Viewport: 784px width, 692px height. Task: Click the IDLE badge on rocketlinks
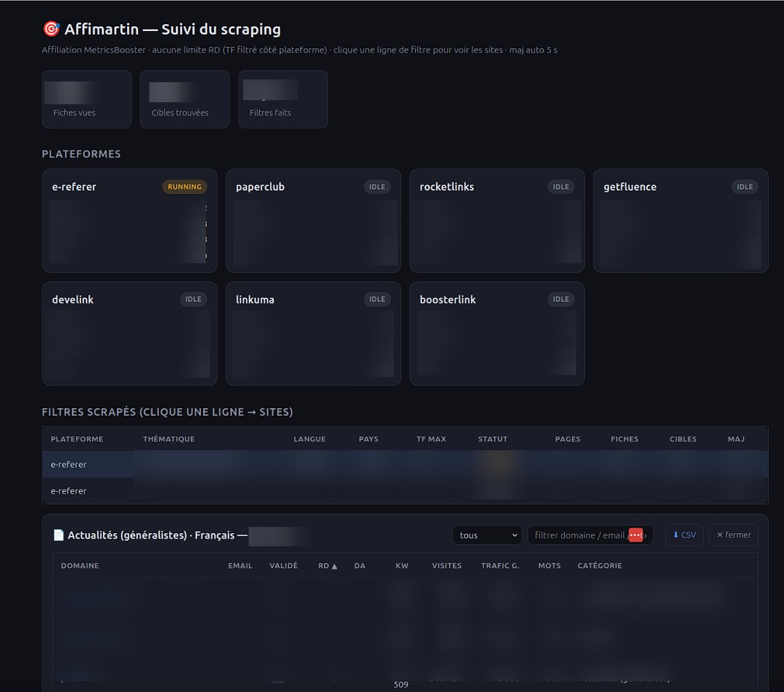coord(561,186)
